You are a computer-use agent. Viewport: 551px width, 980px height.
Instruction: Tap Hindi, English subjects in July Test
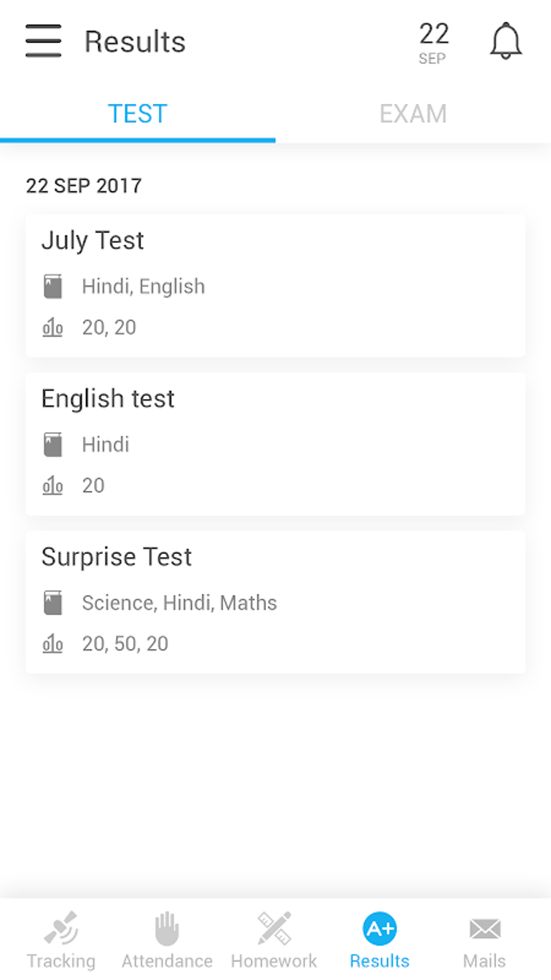click(x=144, y=286)
